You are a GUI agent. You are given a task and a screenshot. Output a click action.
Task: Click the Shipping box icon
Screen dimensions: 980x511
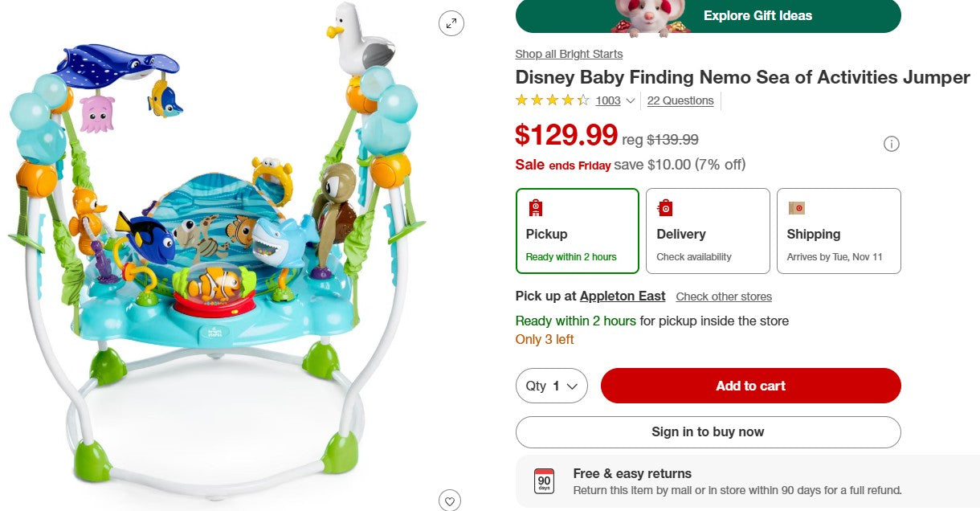pyautogui.click(x=797, y=207)
